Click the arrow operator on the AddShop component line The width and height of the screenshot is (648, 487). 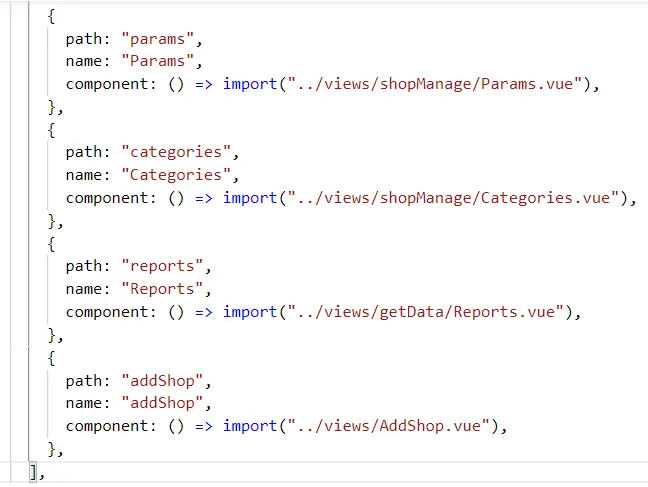[x=204, y=427]
